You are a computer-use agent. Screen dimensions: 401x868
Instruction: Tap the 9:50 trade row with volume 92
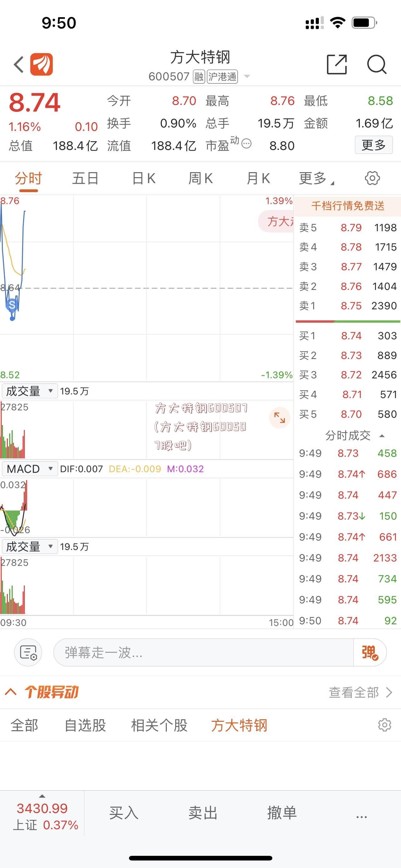[x=348, y=621]
